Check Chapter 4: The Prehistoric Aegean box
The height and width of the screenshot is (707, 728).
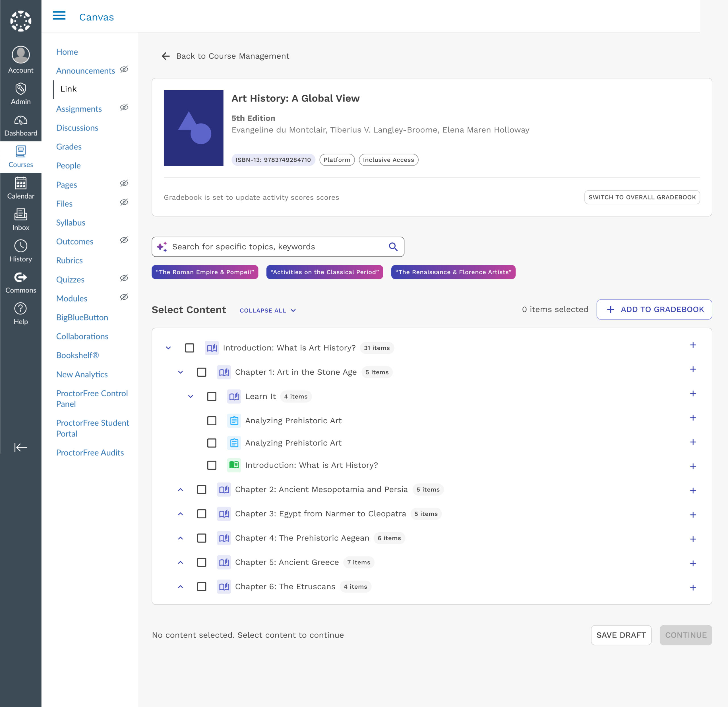[x=202, y=538]
